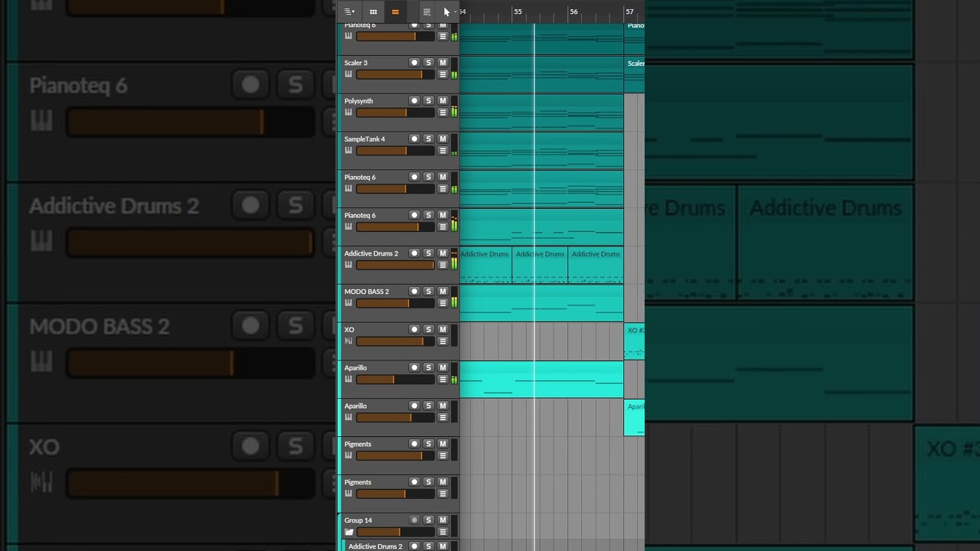Screen dimensions: 980x551
Task: Adjust the Scaler 3 track volume fader
Action: [395, 74]
